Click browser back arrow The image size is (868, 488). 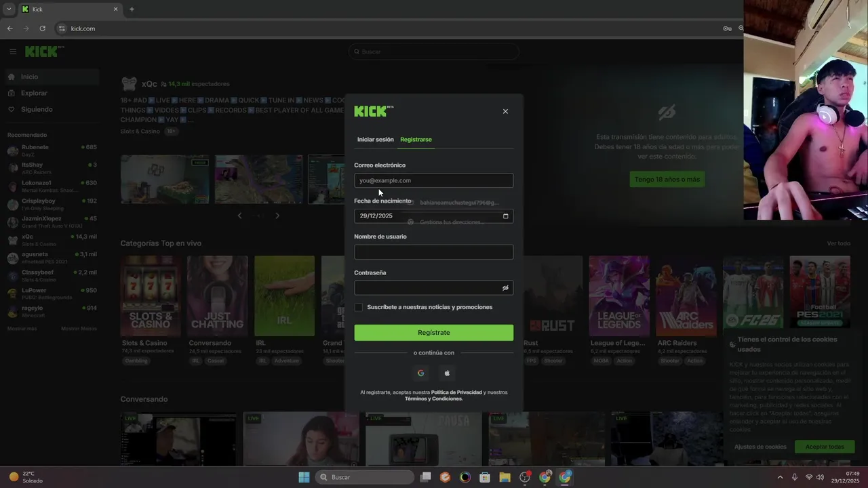pos(9,28)
